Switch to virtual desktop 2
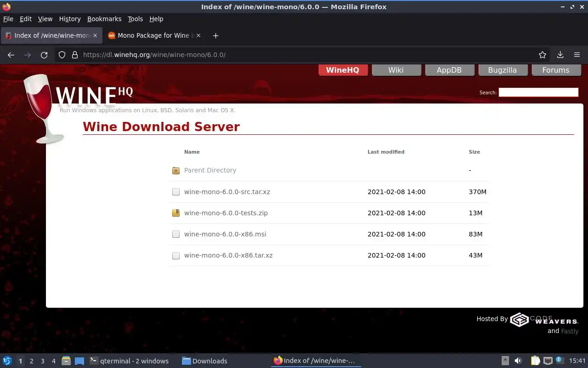588x368 pixels. click(x=31, y=361)
